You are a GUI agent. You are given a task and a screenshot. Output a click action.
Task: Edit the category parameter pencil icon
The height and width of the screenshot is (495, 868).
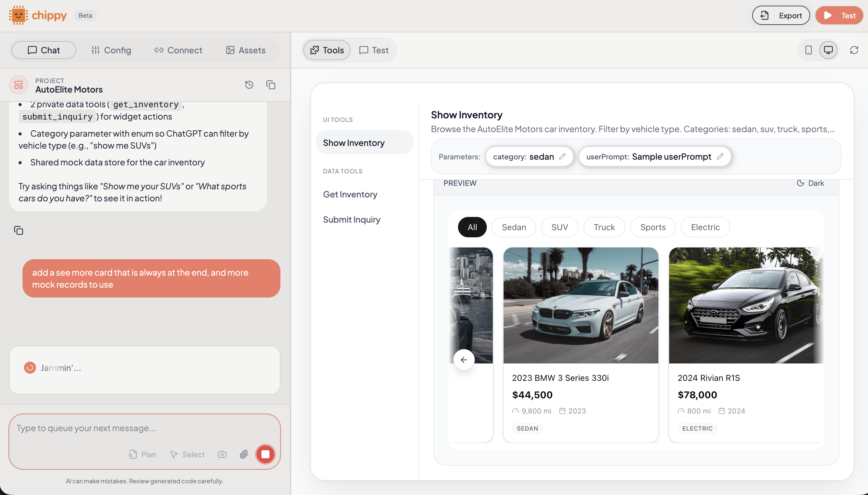562,156
